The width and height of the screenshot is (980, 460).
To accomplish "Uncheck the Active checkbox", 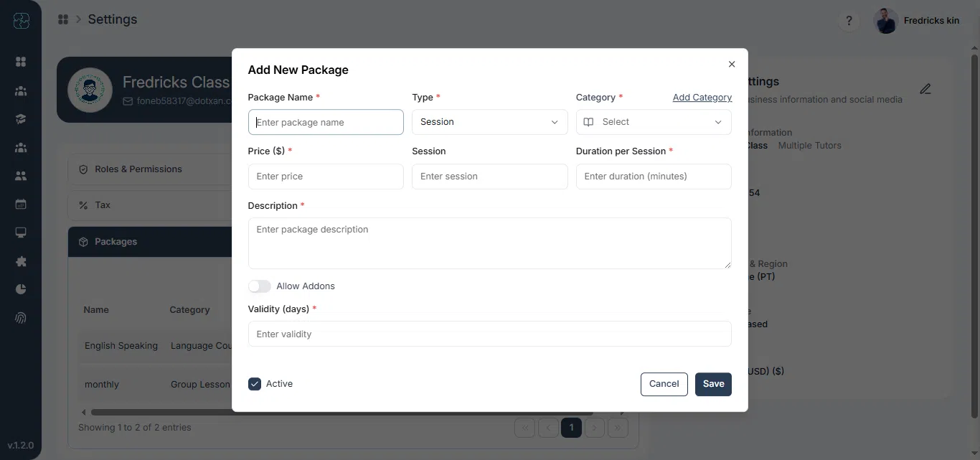I will 255,384.
